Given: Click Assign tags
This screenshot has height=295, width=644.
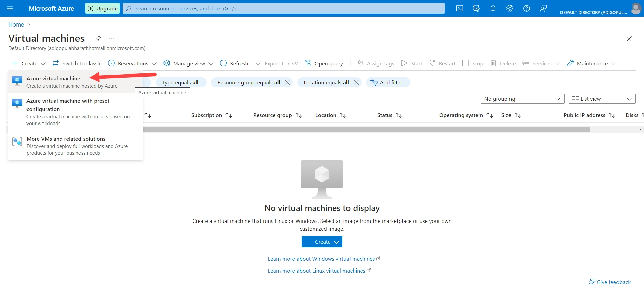Looking at the screenshot, I should [x=376, y=63].
